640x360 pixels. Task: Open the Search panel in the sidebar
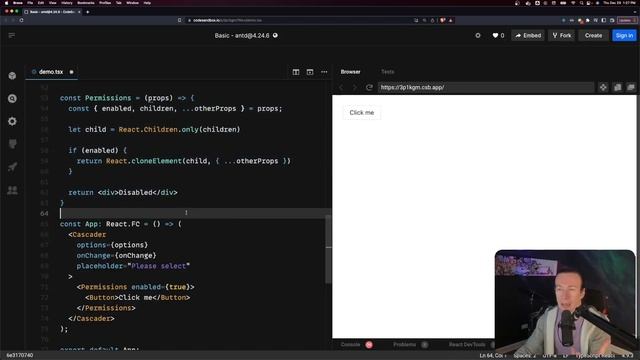coord(12,99)
